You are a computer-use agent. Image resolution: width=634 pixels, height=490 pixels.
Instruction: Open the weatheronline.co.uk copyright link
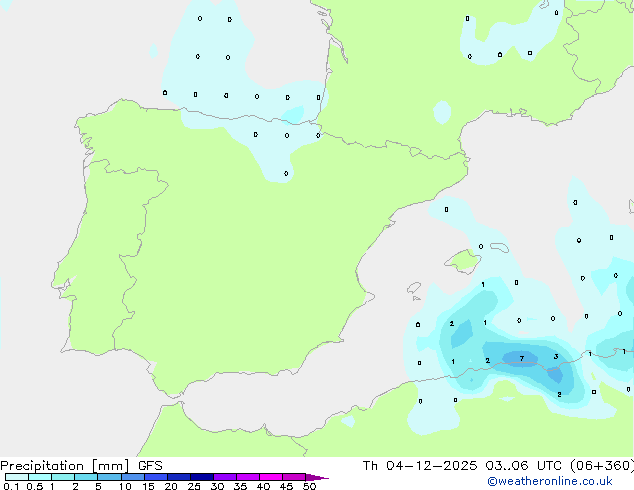pos(550,481)
